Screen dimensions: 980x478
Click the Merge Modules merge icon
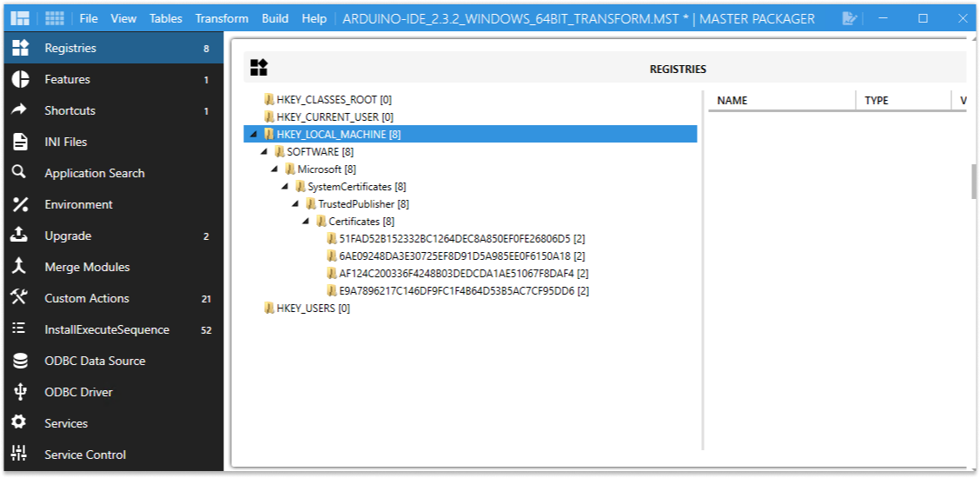point(19,266)
